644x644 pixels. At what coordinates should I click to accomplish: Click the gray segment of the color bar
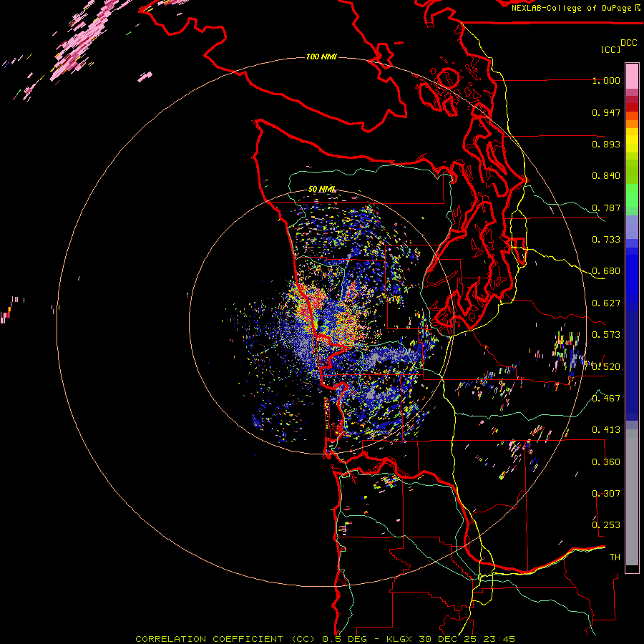(x=632, y=497)
